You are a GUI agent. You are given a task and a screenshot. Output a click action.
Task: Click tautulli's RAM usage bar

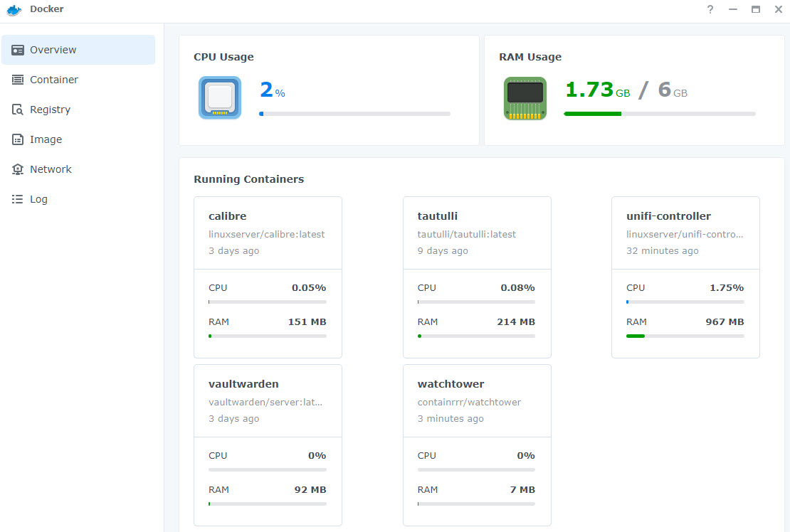click(476, 336)
